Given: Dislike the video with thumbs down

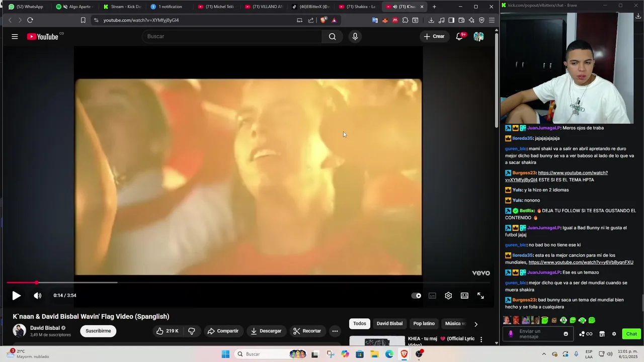Looking at the screenshot, I should pos(192,331).
